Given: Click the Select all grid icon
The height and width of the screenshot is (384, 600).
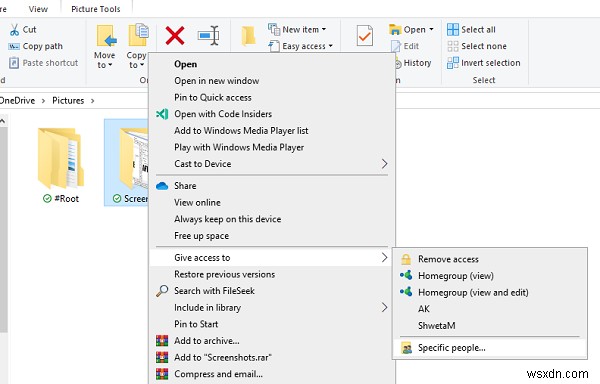Looking at the screenshot, I should click(453, 29).
